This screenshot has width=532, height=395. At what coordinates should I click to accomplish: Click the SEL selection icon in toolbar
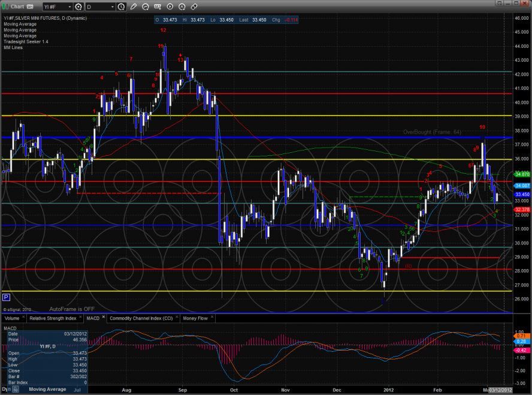pyautogui.click(x=159, y=7)
